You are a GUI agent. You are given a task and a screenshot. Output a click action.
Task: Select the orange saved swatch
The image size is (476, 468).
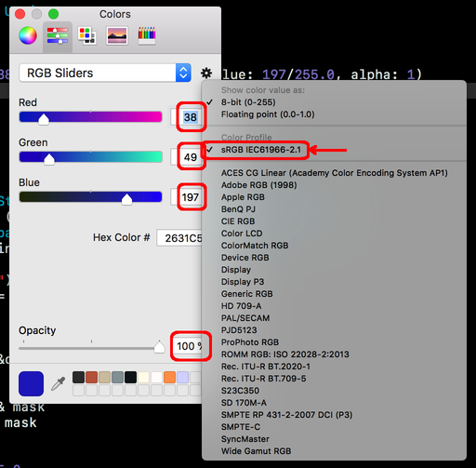tap(169, 378)
